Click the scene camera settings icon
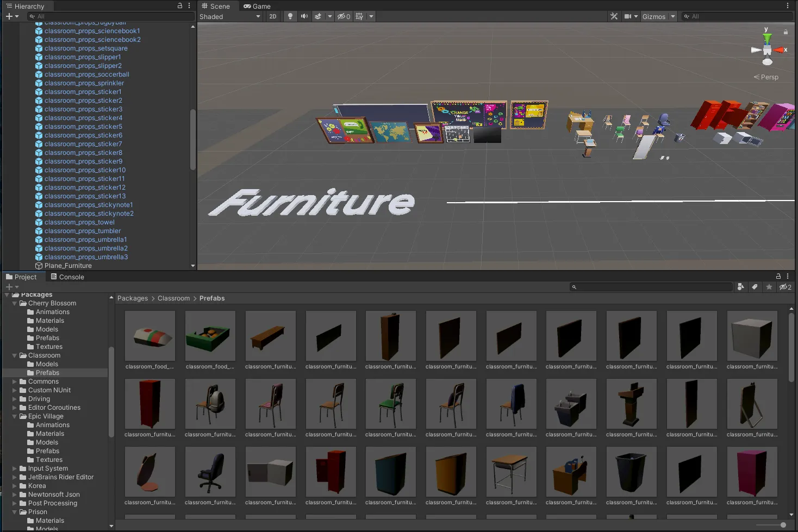The image size is (798, 532). (631, 16)
